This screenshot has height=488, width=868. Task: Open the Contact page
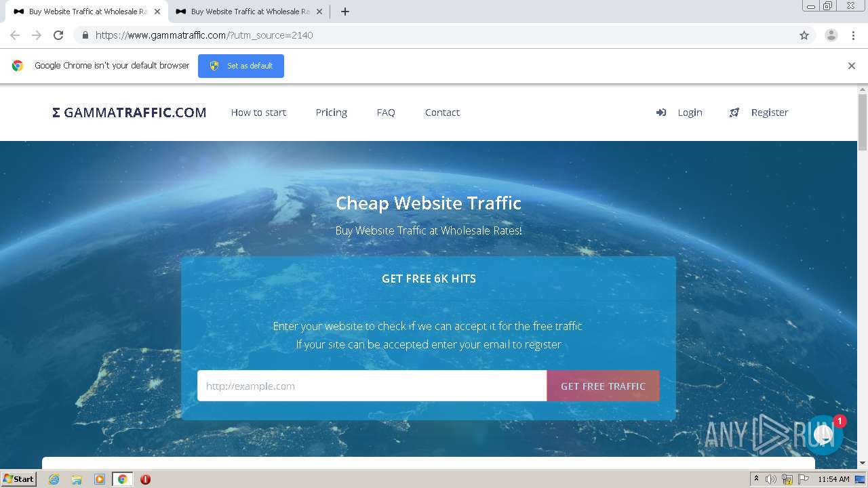[x=442, y=113]
